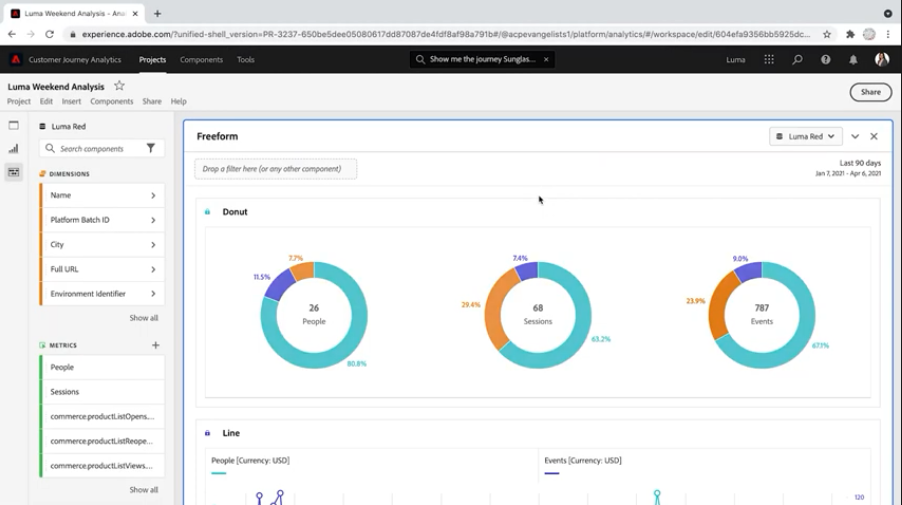Select the Sessions metric
The width and height of the screenshot is (902, 505).
(102, 392)
